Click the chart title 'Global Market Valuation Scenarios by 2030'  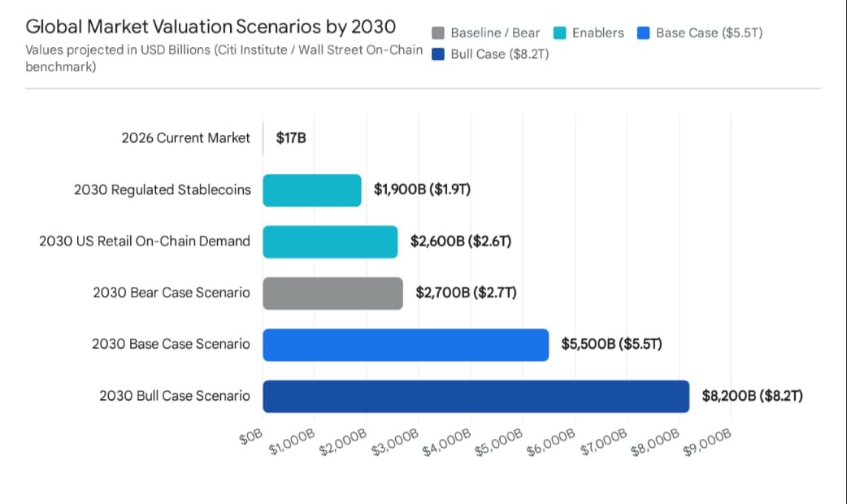click(211, 27)
